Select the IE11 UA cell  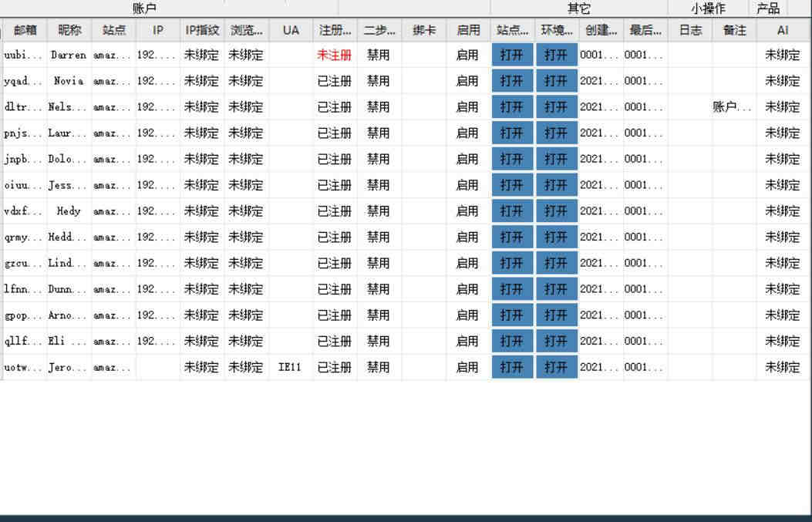point(289,367)
